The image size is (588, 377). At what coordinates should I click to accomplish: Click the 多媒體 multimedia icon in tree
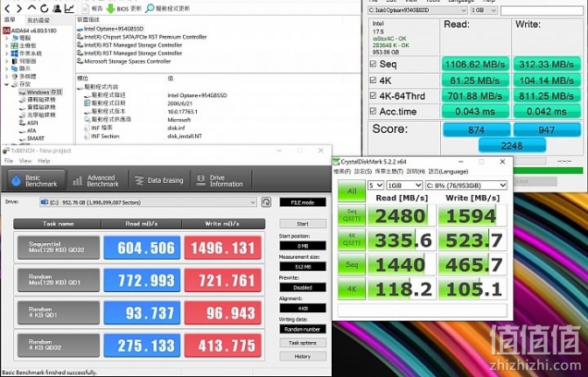click(x=15, y=76)
